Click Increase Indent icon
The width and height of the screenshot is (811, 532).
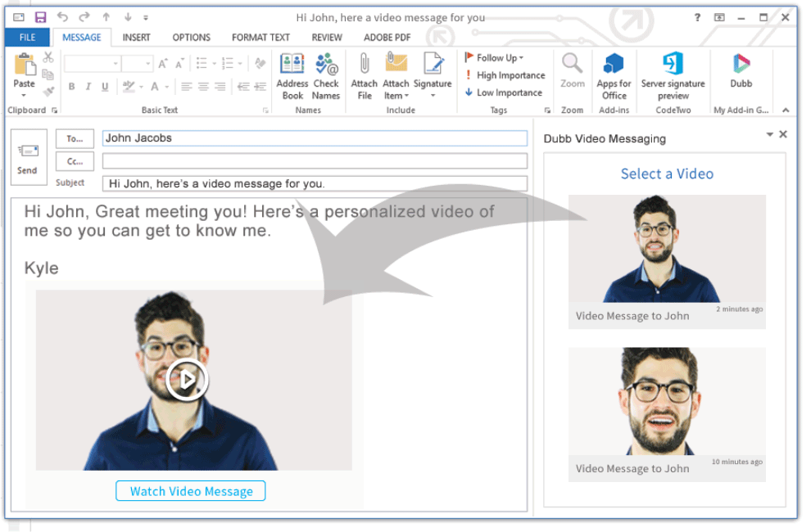pyautogui.click(x=261, y=87)
